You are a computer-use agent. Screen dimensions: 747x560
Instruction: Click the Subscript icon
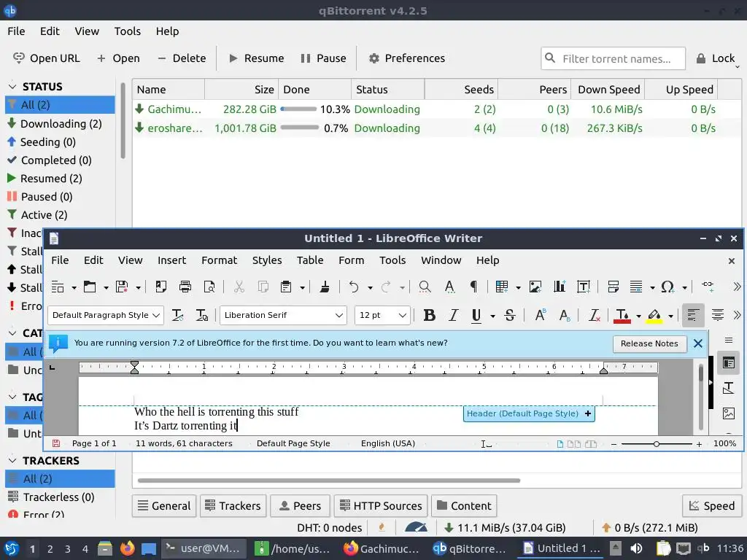(x=565, y=315)
